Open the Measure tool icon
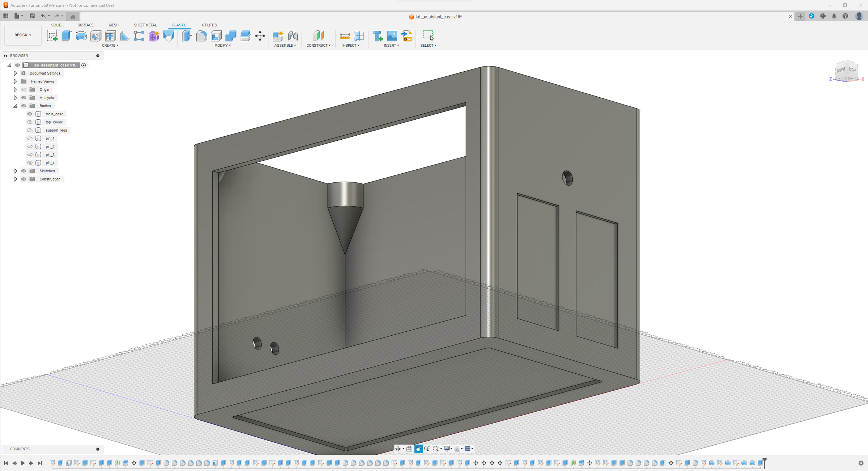 [344, 36]
